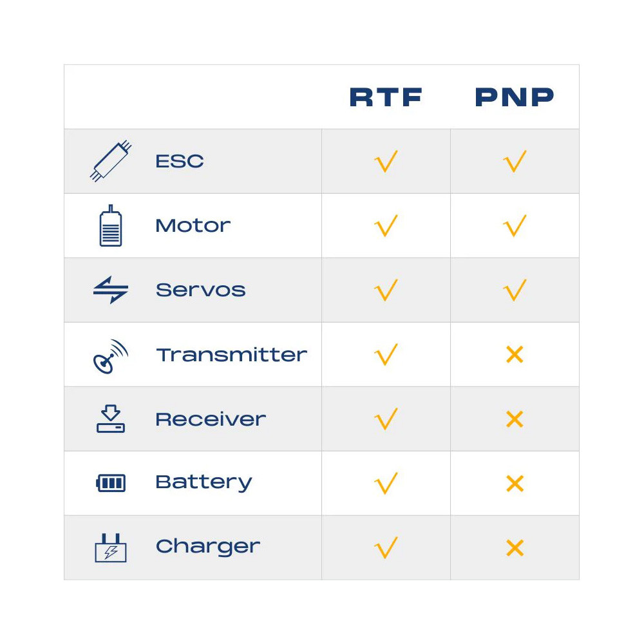This screenshot has height=644, width=644.
Task: Click the PNP cross for Transmitter
Action: [515, 355]
